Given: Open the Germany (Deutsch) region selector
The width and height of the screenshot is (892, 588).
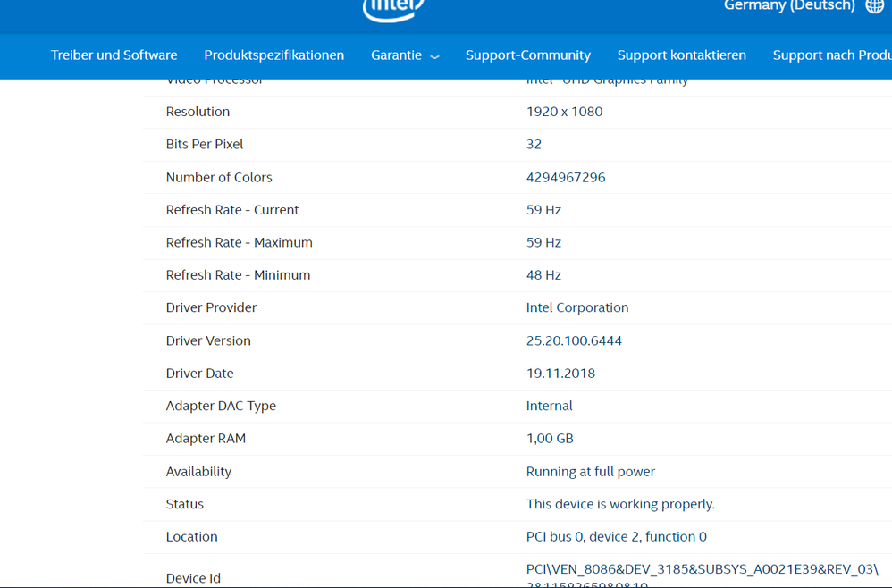Looking at the screenshot, I should coord(789,6).
